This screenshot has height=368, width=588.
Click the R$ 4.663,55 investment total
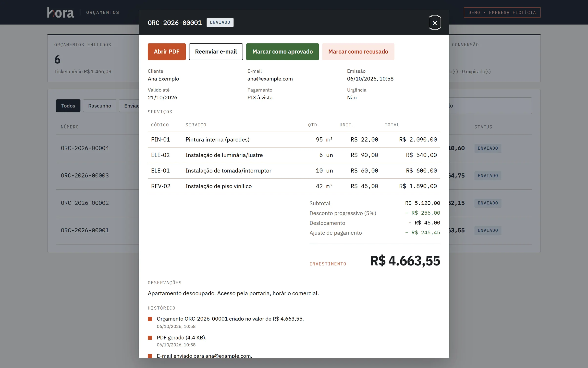click(x=405, y=261)
